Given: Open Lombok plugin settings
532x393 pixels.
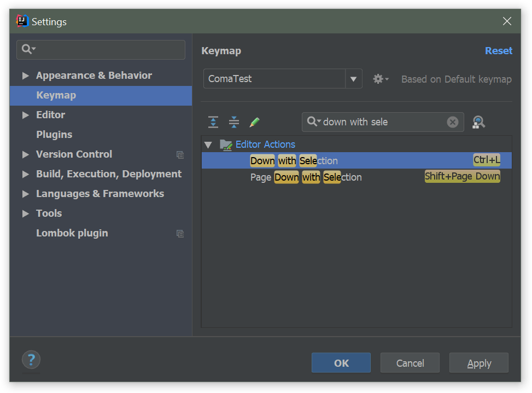Looking at the screenshot, I should click(72, 233).
